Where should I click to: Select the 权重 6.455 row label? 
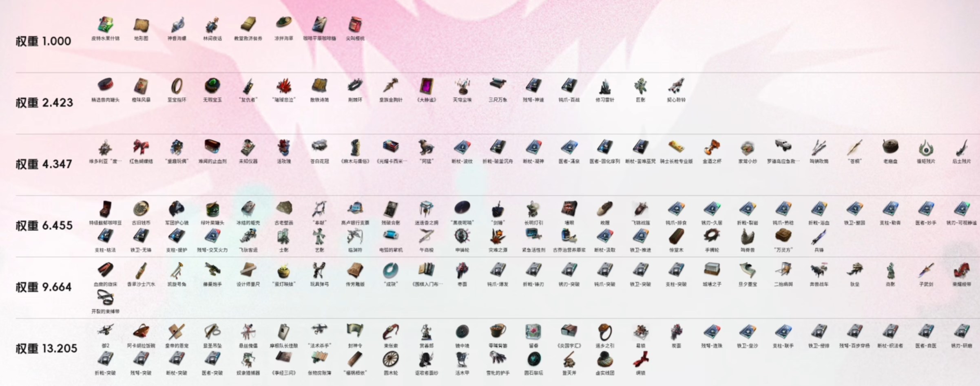[x=44, y=226]
